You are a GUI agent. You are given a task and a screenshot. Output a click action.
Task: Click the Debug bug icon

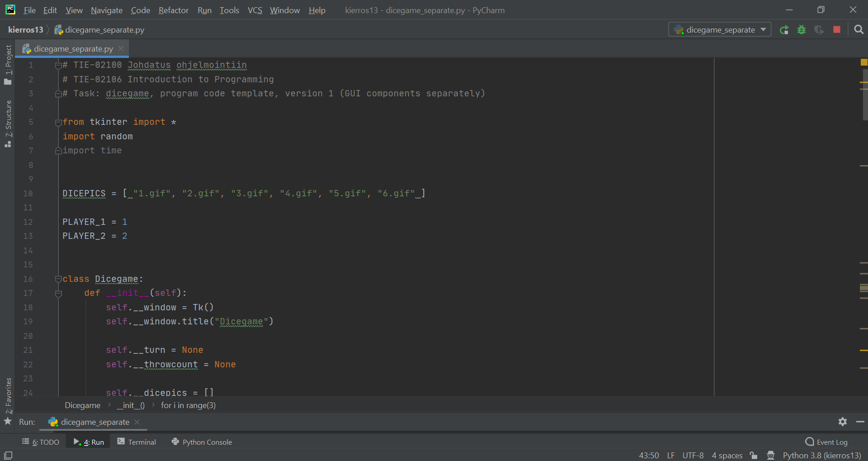tap(802, 30)
